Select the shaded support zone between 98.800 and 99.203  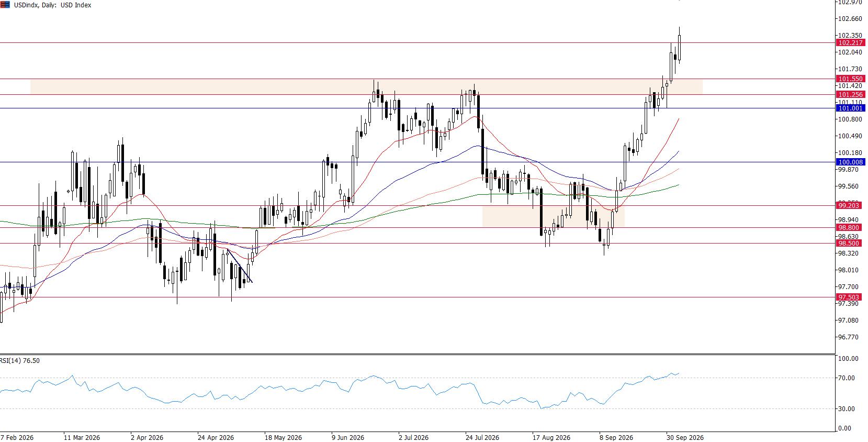coord(553,217)
